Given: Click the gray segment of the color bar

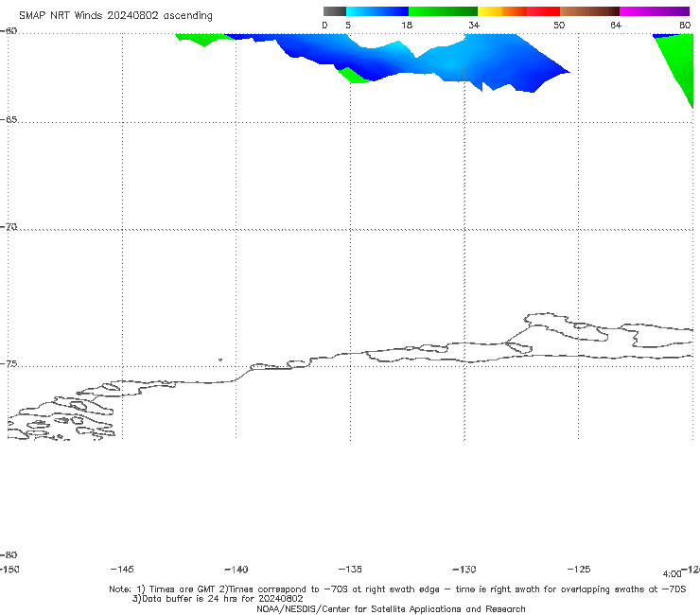Looking at the screenshot, I should click(334, 11).
